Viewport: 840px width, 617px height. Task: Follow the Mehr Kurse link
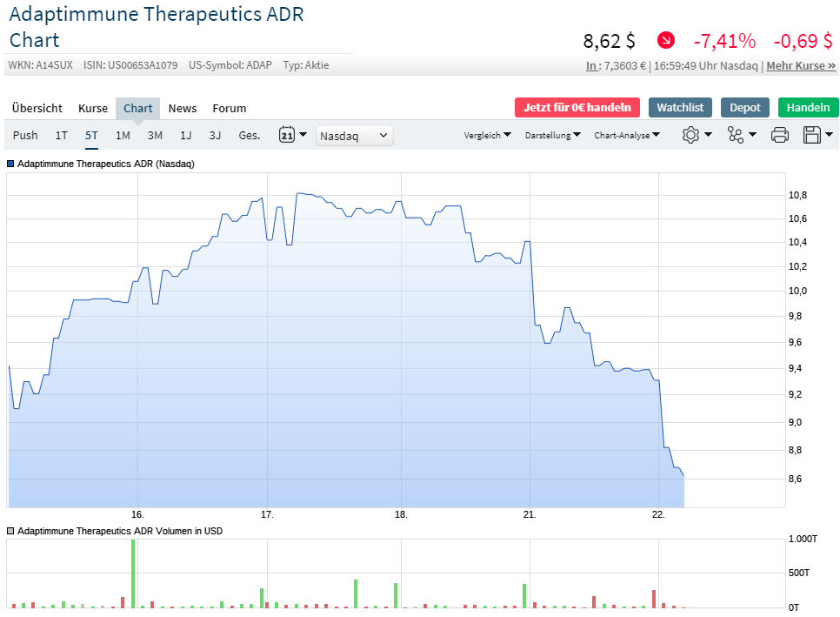pyautogui.click(x=797, y=66)
